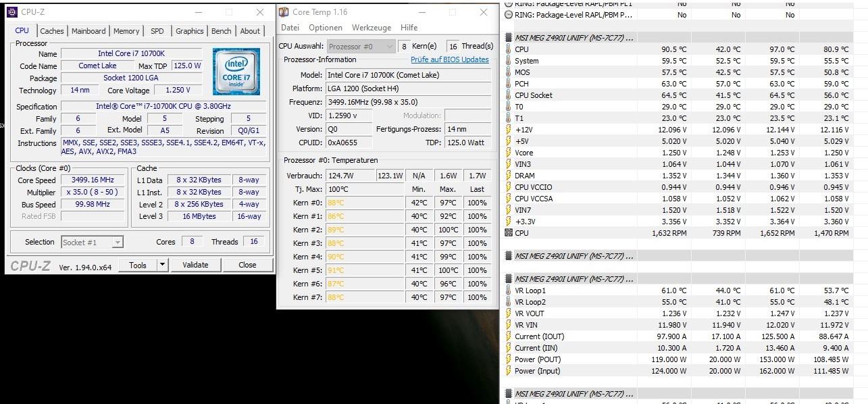Screen dimensions: 868x404
Task: Click the bolt icon of the VR VIN row
Action: [x=509, y=325]
